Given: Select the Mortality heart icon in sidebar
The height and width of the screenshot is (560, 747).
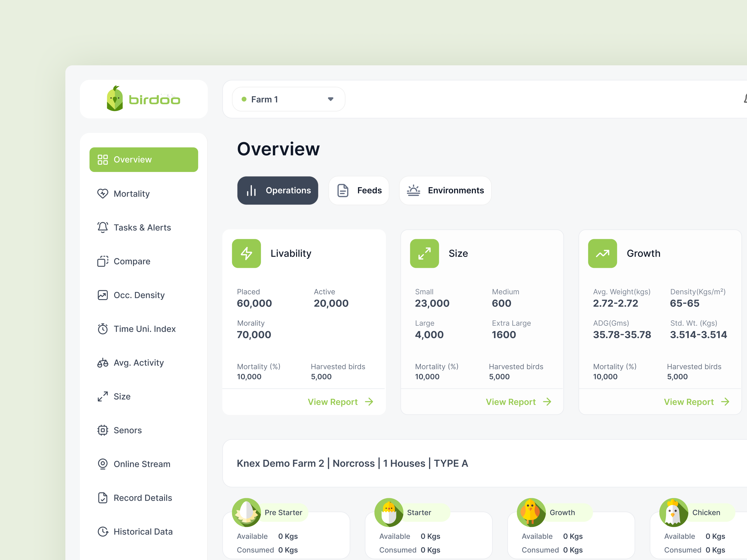Looking at the screenshot, I should [x=103, y=193].
